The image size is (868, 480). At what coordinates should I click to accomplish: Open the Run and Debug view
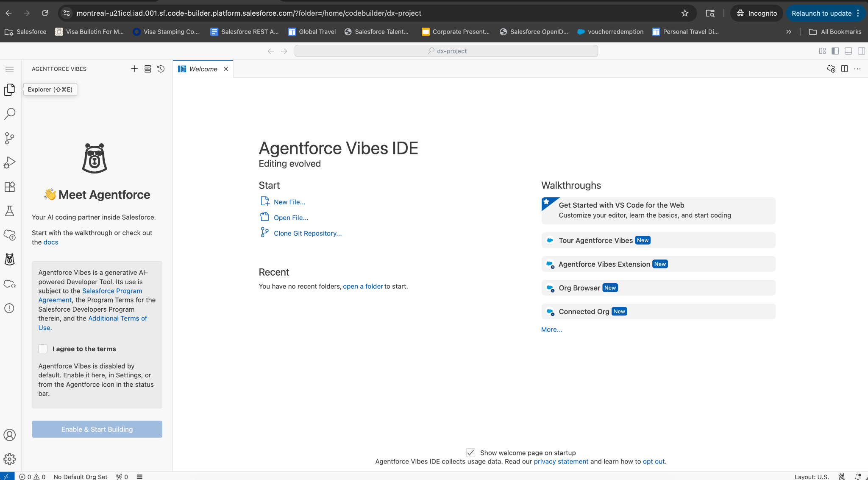tap(9, 162)
